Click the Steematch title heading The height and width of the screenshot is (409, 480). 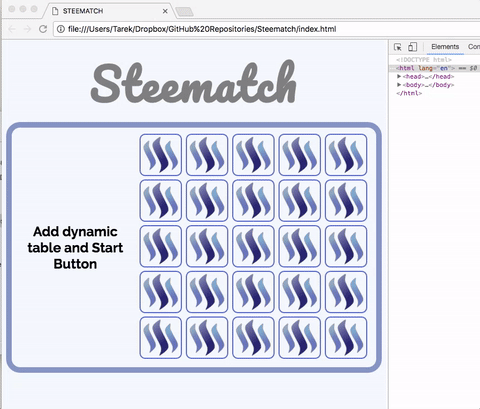[x=193, y=82]
